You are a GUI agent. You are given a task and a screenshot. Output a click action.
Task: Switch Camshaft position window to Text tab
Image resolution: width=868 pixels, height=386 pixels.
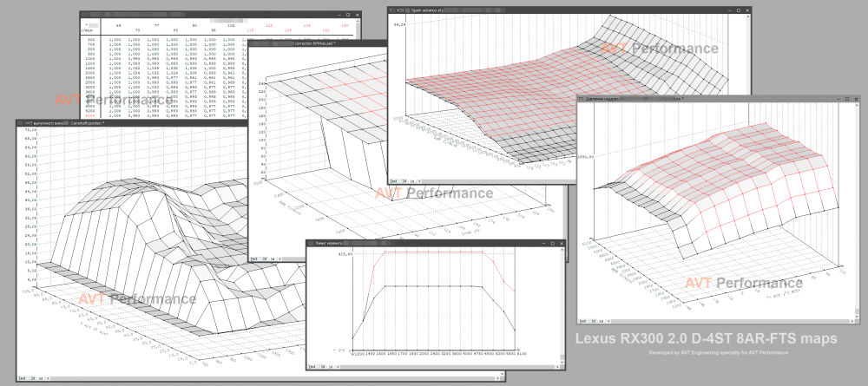tap(21, 378)
